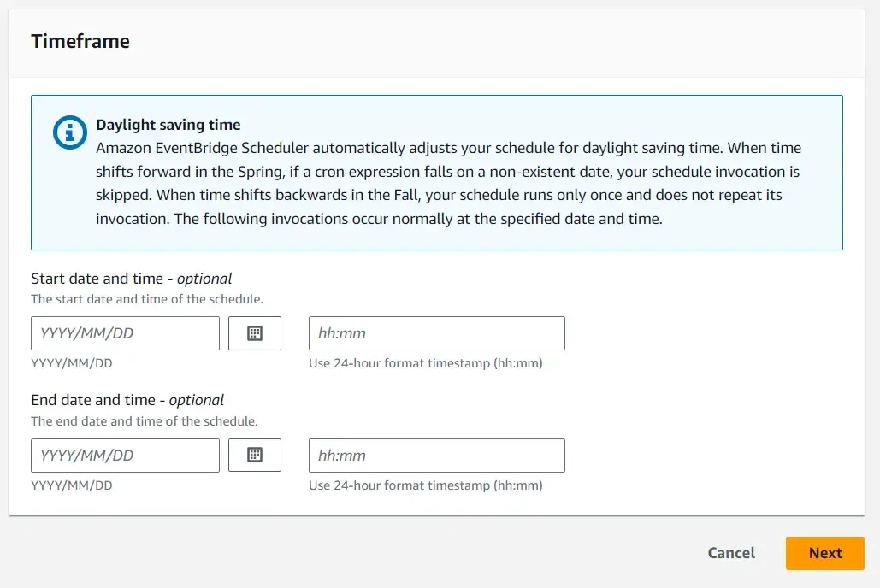Viewport: 880px width, 588px height.
Task: Click the 24-hour format hint under end time
Action: click(426, 485)
